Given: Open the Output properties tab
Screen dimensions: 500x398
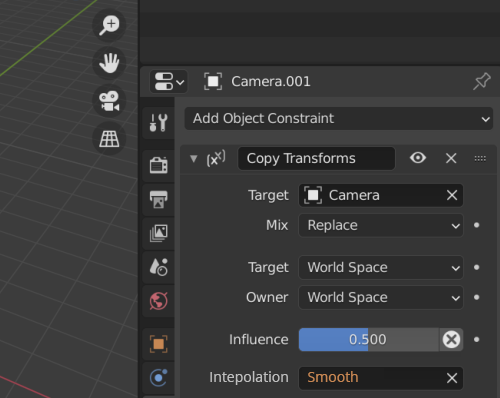Looking at the screenshot, I should click(x=158, y=199).
